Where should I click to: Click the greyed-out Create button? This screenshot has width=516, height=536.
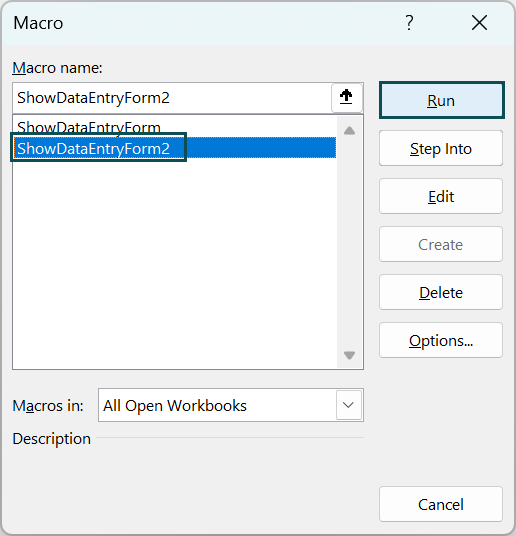coord(441,244)
